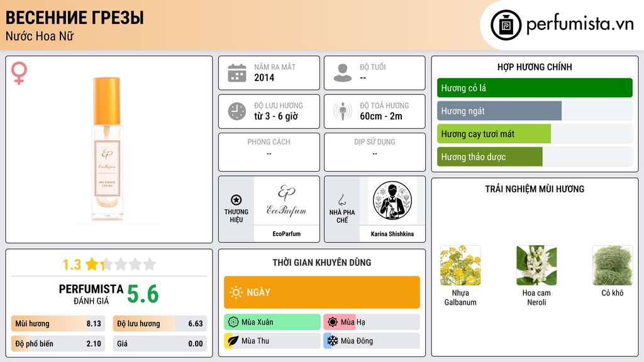Click the Perfumista score 5.6
This screenshot has height=362, width=644.
tap(143, 294)
